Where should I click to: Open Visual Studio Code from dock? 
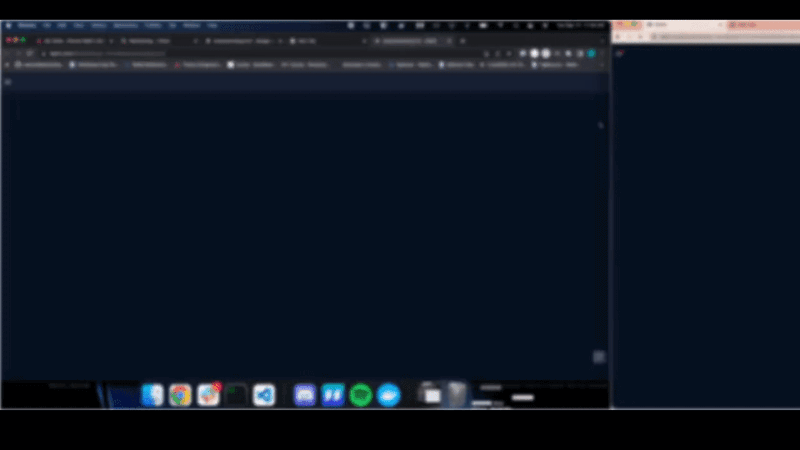pyautogui.click(x=264, y=395)
